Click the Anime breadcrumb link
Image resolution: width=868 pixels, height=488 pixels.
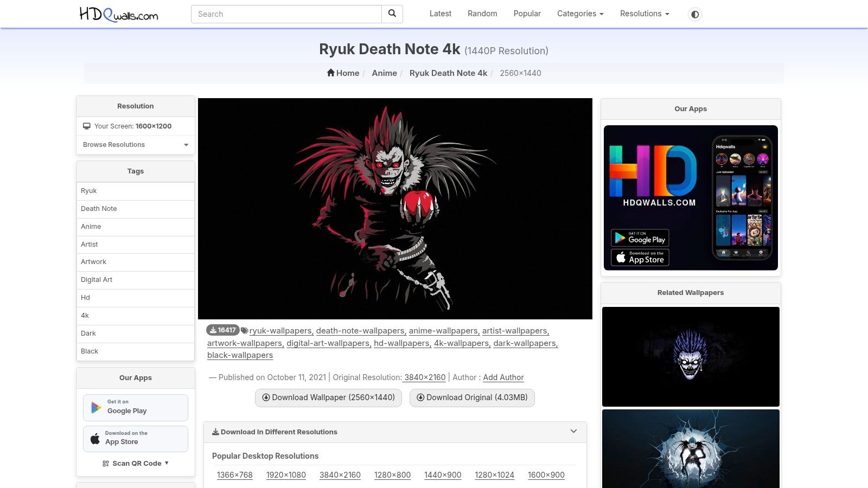click(x=384, y=73)
